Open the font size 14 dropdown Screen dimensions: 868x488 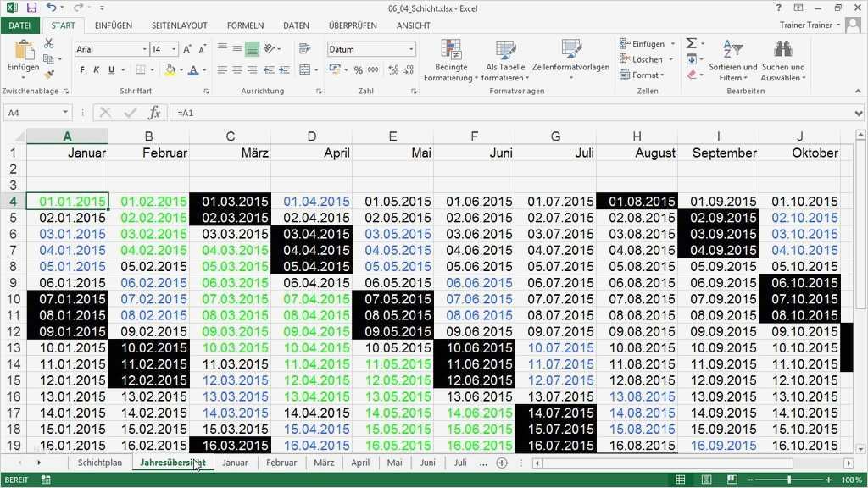pos(174,49)
